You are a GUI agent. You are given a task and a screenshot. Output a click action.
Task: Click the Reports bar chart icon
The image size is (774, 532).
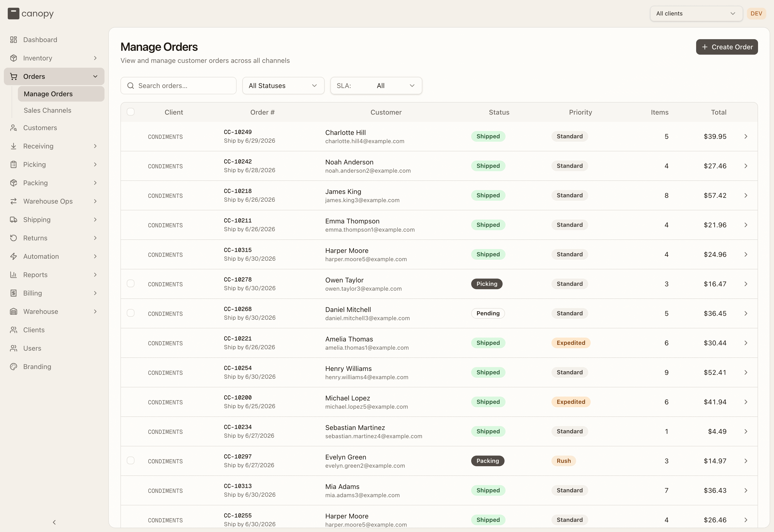(x=13, y=275)
